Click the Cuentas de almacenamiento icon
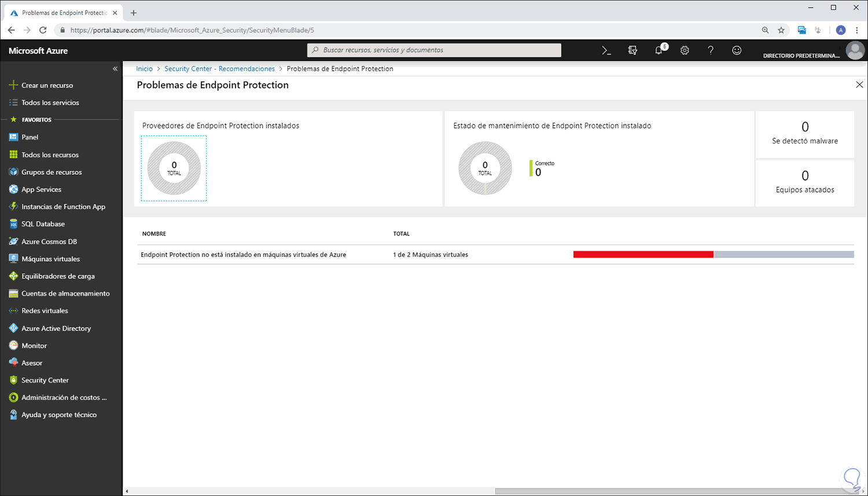868x496 pixels. click(13, 293)
